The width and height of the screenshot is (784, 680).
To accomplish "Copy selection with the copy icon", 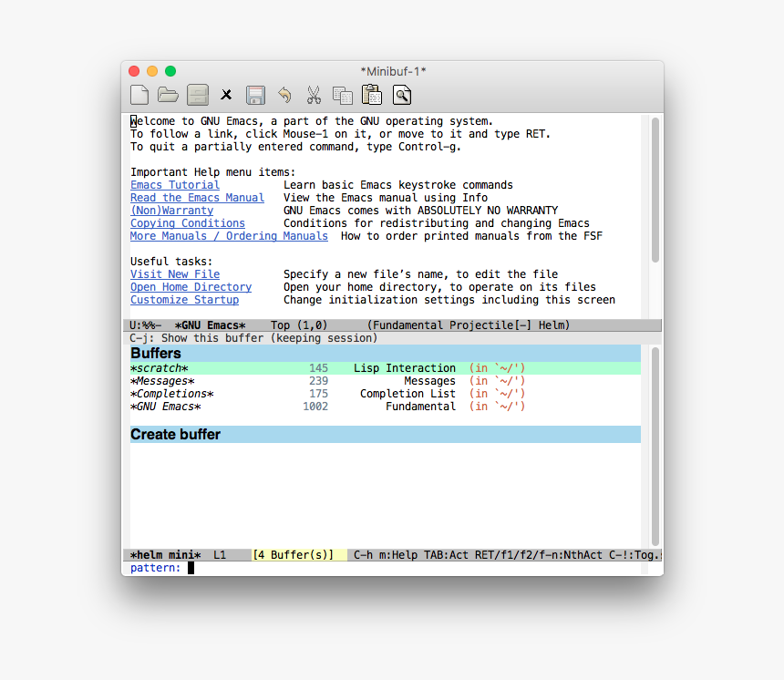I will pos(343,95).
